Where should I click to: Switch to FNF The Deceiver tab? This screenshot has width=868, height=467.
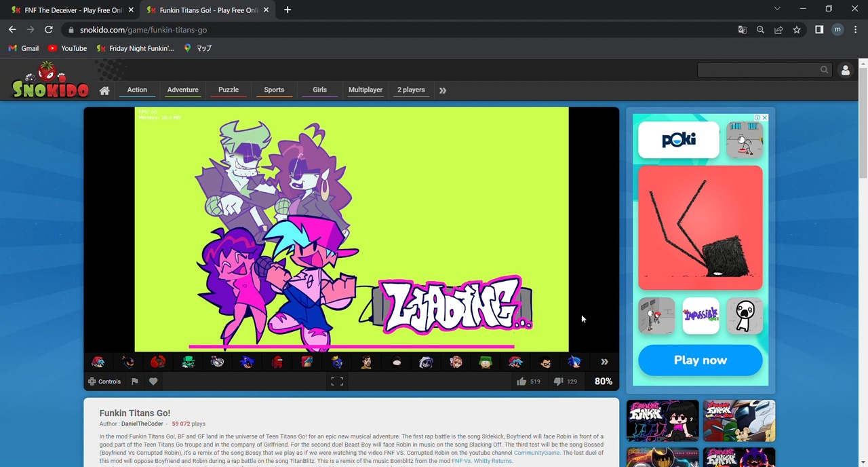[x=68, y=10]
